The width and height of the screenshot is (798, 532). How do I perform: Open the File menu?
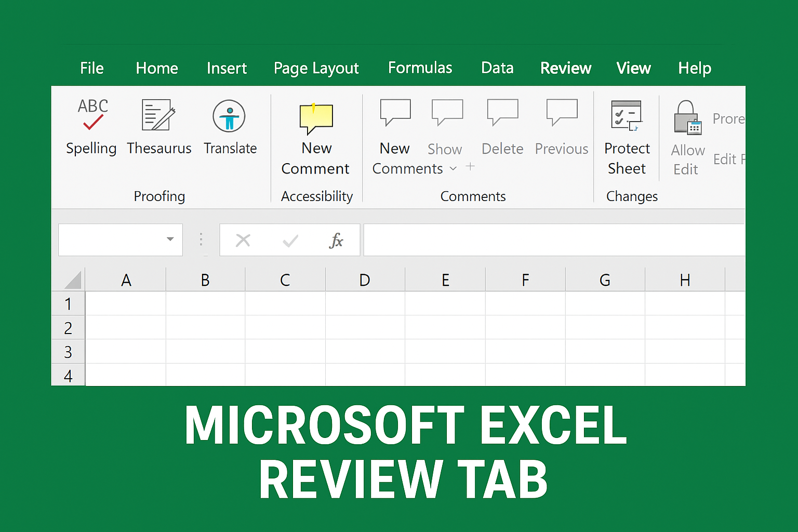(x=91, y=68)
